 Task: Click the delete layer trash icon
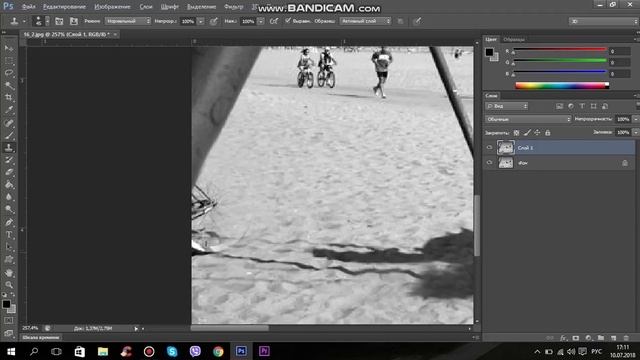626,338
